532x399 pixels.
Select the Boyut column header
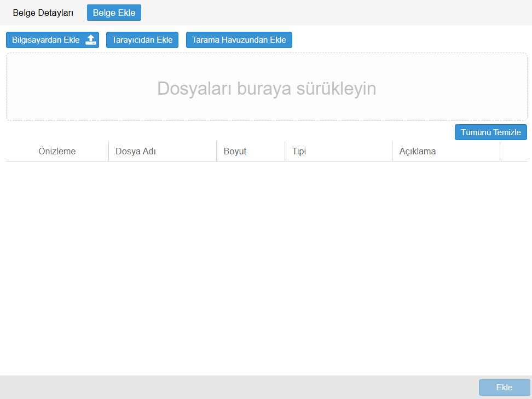point(235,152)
